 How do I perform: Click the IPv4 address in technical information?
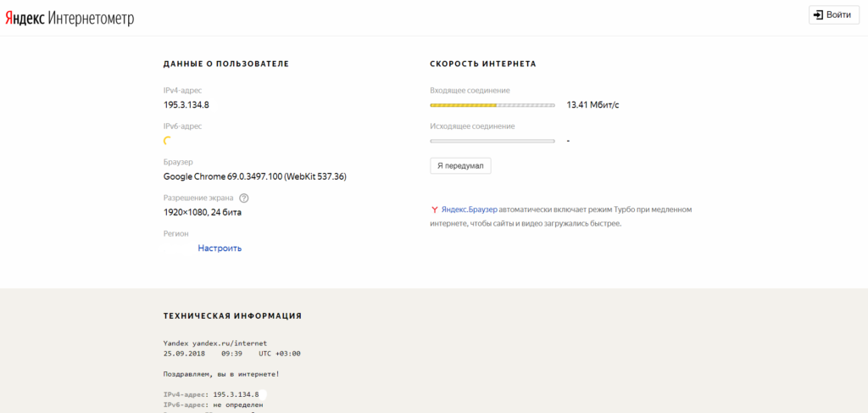coord(236,394)
